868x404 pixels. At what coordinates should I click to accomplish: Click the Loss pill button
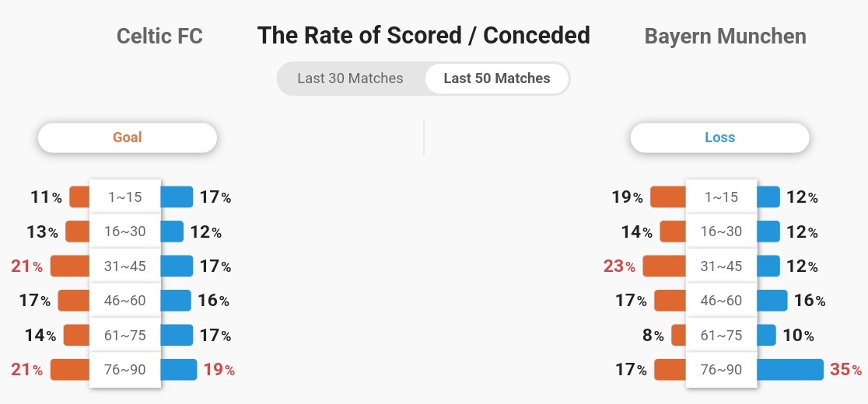pos(719,137)
